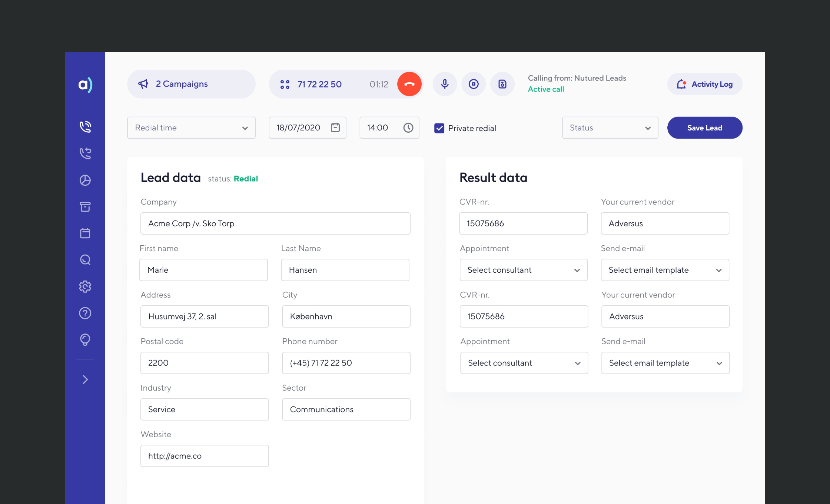Open the Status dropdown
Screen dimensions: 830x504
point(610,128)
